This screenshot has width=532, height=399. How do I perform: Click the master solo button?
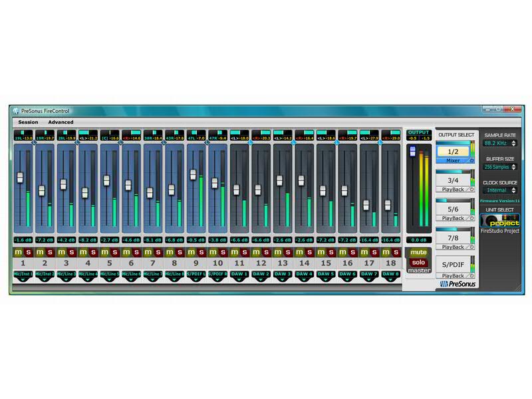[x=418, y=262]
